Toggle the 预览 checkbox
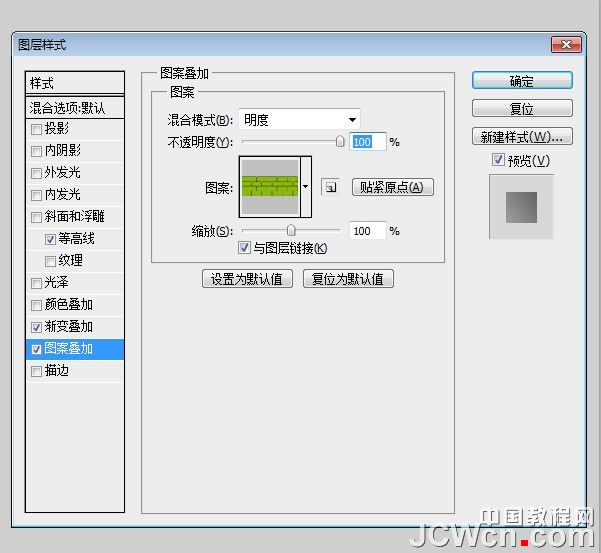The height and width of the screenshot is (553, 601). (498, 161)
